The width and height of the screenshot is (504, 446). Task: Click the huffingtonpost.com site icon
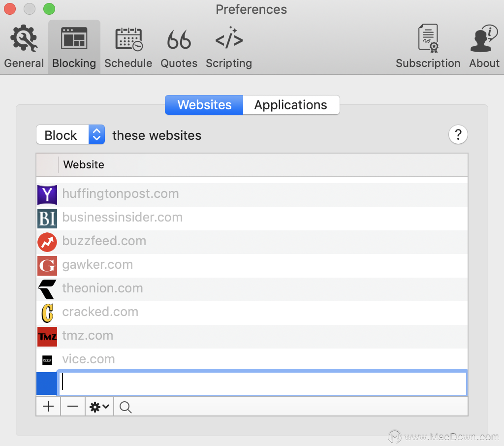pyautogui.click(x=47, y=195)
